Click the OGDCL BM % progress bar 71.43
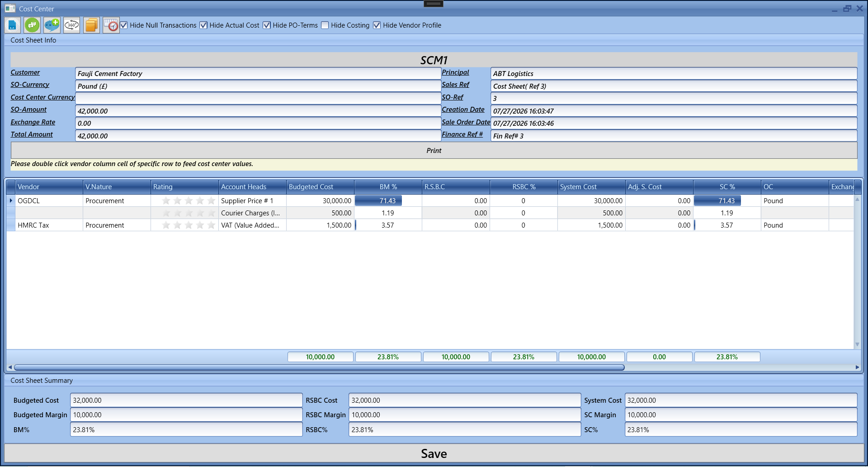Image resolution: width=868 pixels, height=467 pixels. [378, 200]
